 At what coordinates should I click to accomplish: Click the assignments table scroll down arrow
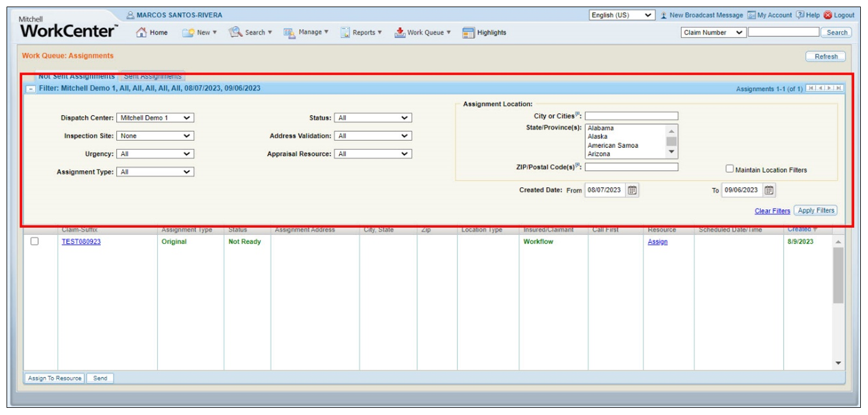[838, 363]
